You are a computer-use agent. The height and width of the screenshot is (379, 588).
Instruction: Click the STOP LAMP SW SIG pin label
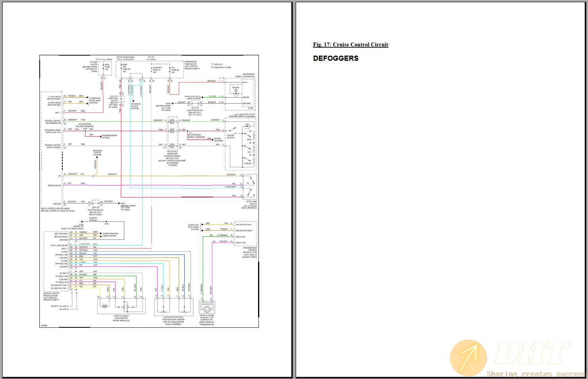tap(59, 246)
